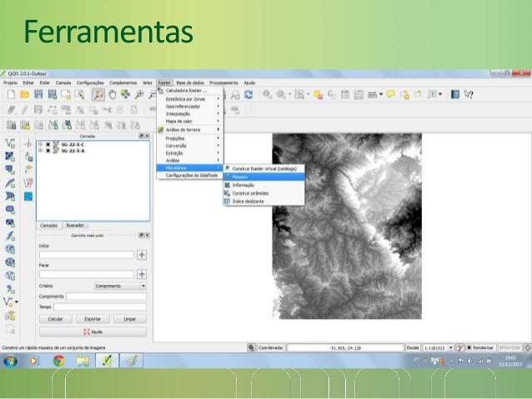This screenshot has width=532, height=399.
Task: Click the Cut Features scissors icon
Action: [107, 109]
